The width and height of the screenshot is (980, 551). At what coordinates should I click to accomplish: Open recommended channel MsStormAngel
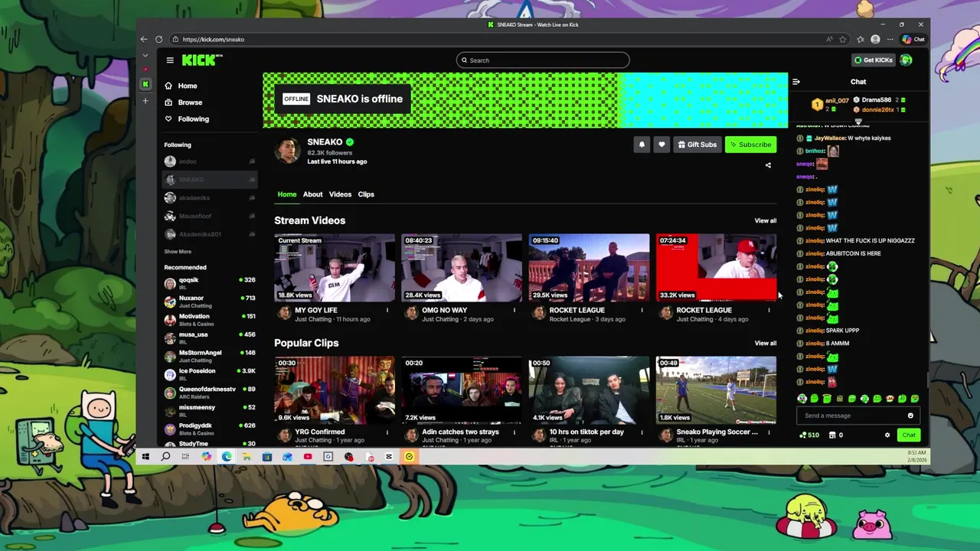click(210, 356)
